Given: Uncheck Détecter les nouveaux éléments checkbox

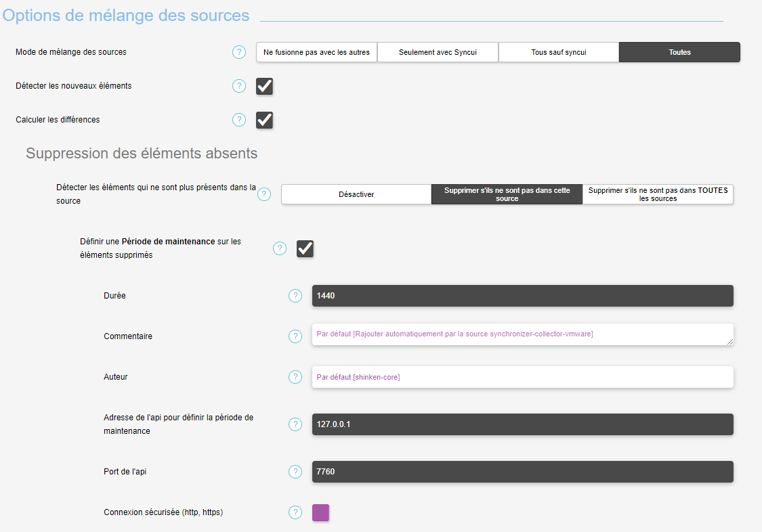Looking at the screenshot, I should (x=264, y=86).
